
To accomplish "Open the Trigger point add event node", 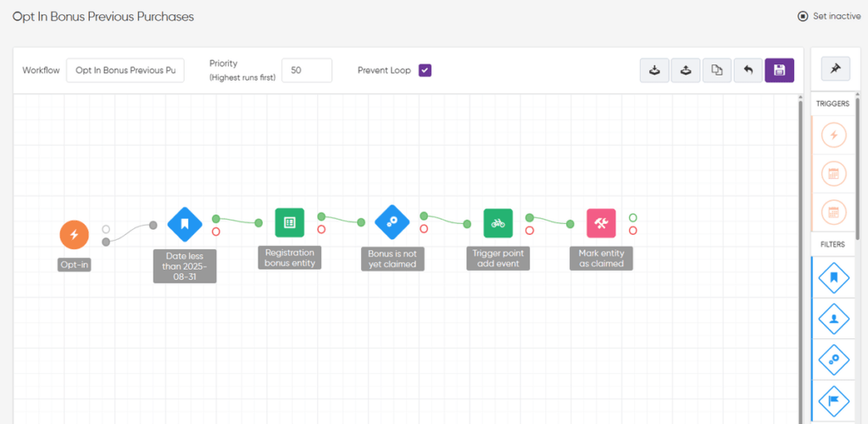I will (498, 223).
